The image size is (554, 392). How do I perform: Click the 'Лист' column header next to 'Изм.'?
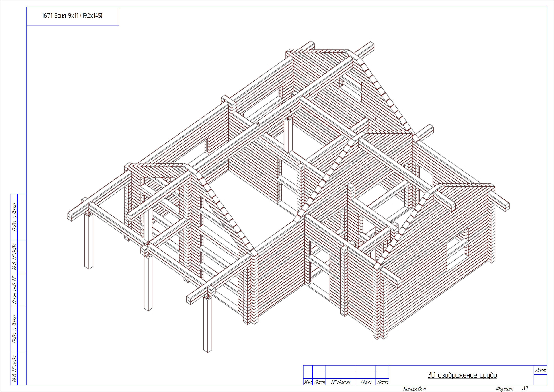[x=319, y=382]
